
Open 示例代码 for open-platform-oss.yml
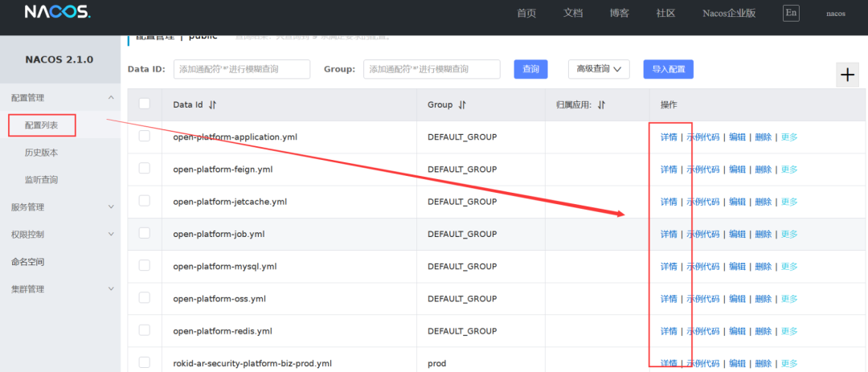click(x=703, y=299)
